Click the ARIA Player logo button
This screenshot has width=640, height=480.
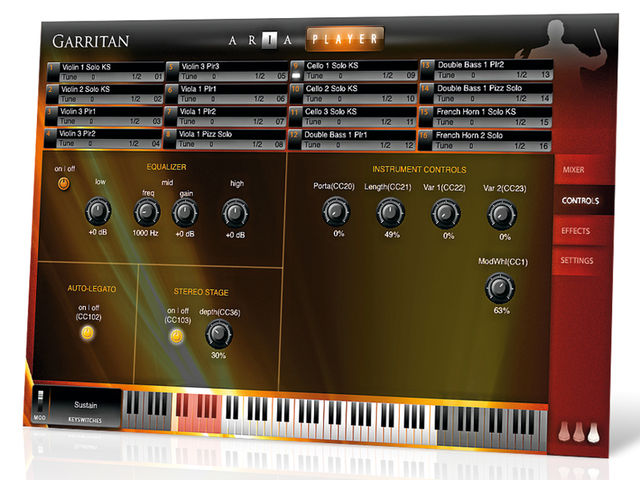tap(344, 39)
